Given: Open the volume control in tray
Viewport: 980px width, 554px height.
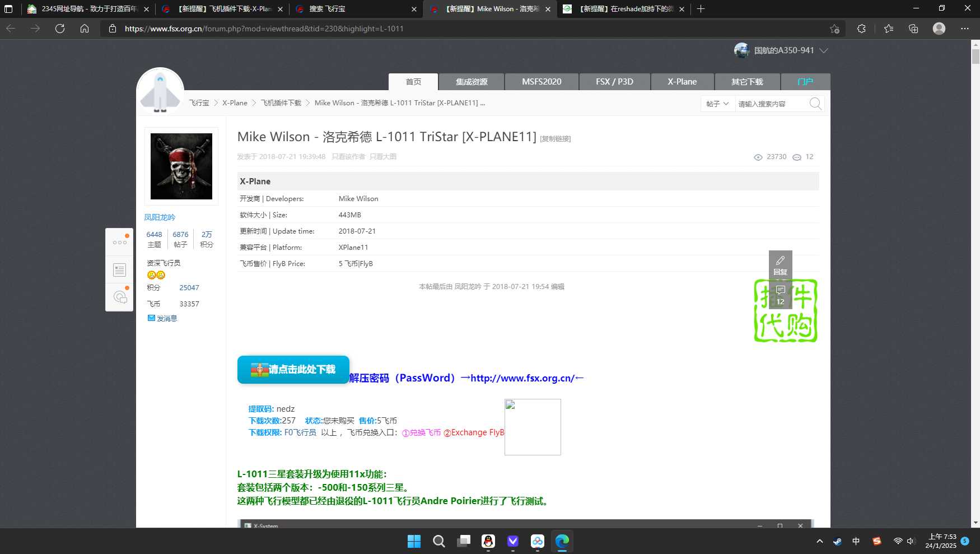Looking at the screenshot, I should click(911, 541).
